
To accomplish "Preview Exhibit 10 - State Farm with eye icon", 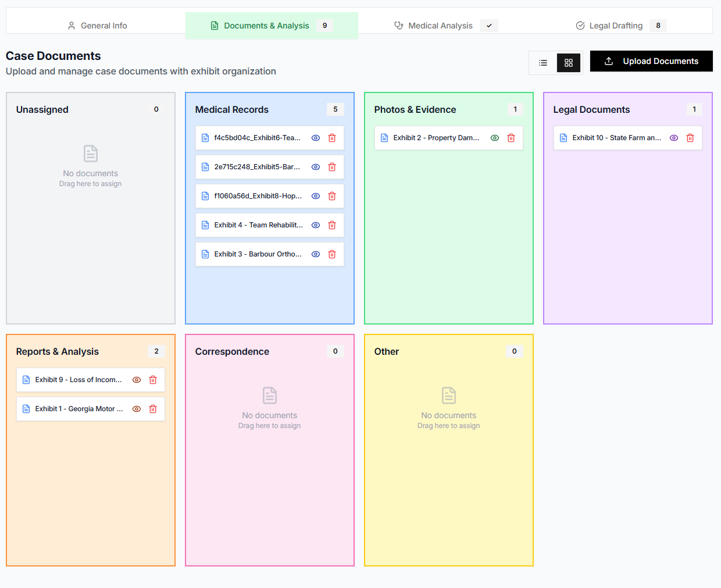I will [x=674, y=138].
